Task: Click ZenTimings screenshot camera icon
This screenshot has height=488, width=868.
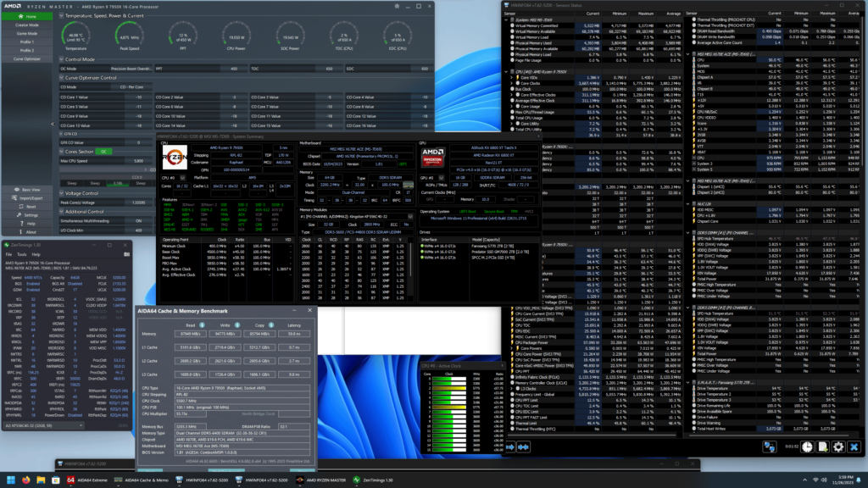Action: point(127,254)
